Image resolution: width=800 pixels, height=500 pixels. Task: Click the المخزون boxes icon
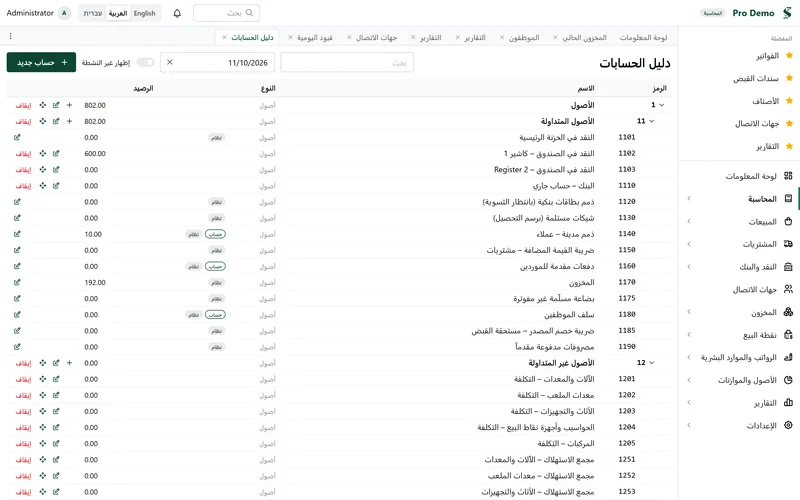pyautogui.click(x=788, y=312)
